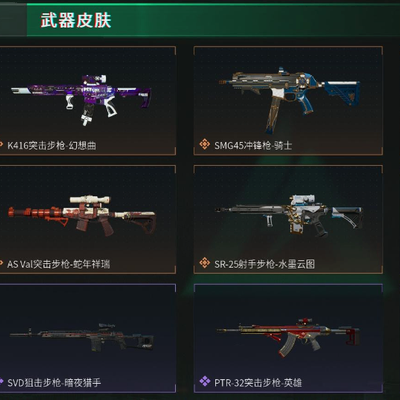Click the orange rarity icon beside K416突击步枪-幻想曲
This screenshot has height=400, width=400.
[1, 145]
